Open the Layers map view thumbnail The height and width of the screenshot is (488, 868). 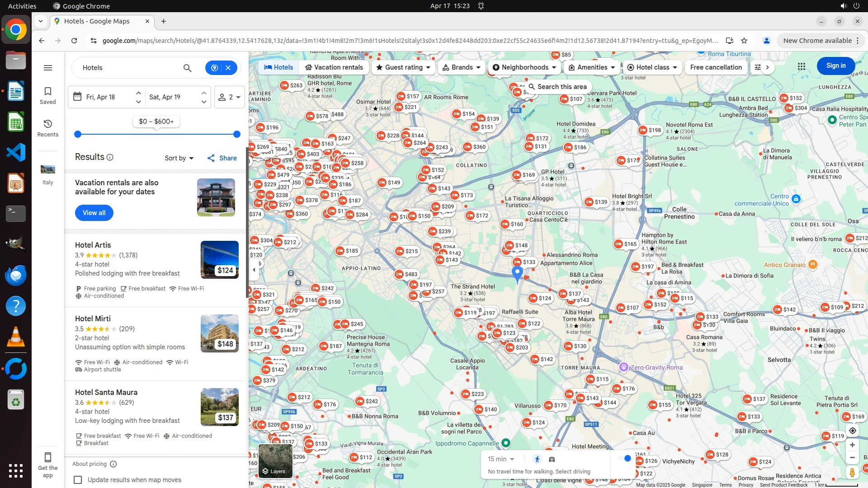[x=274, y=461]
